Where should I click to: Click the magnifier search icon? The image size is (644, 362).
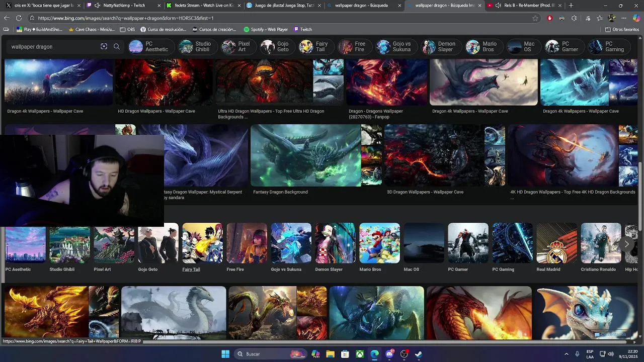click(x=117, y=46)
